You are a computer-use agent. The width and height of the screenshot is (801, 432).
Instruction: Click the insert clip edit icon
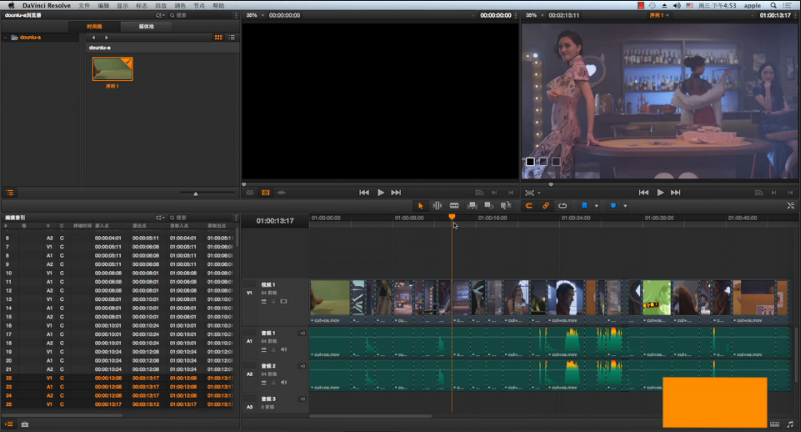point(472,206)
